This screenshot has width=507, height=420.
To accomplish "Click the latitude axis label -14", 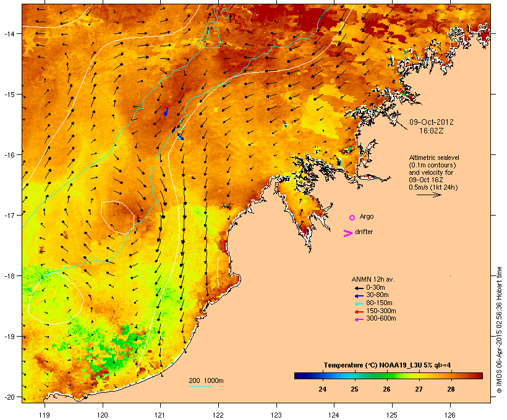I will click(x=9, y=33).
